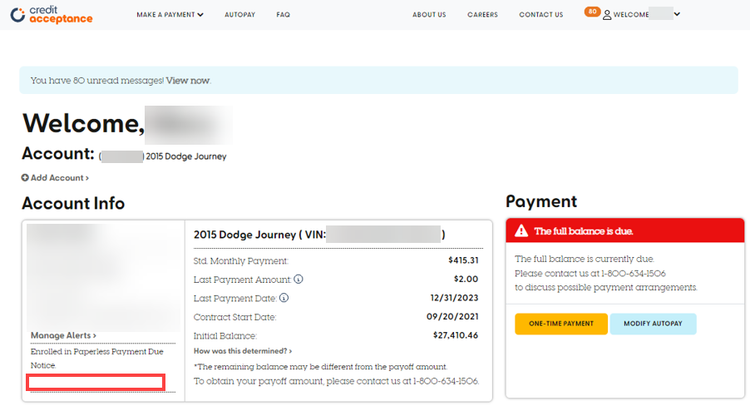Click info icon next to Last Payment Amount

(299, 279)
